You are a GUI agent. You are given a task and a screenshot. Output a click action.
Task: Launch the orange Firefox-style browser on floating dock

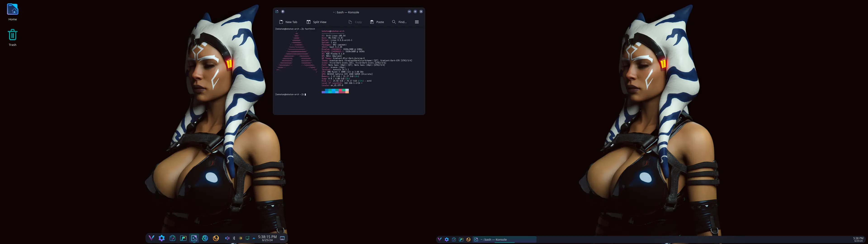coord(216,238)
